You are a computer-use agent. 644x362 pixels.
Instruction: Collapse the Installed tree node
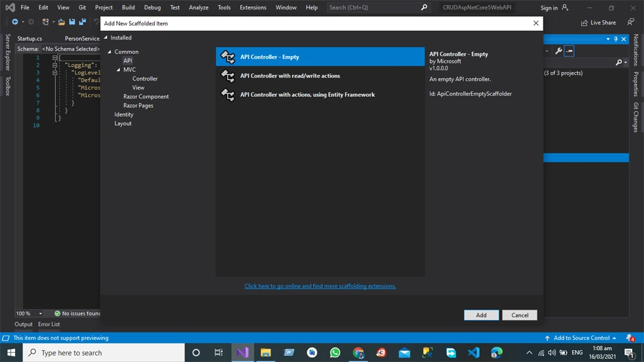[x=106, y=37]
